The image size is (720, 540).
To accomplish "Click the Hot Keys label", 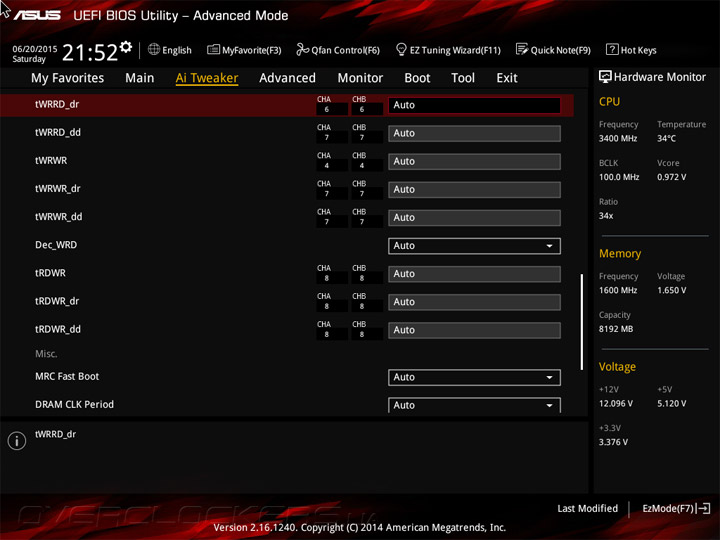I will [x=638, y=50].
